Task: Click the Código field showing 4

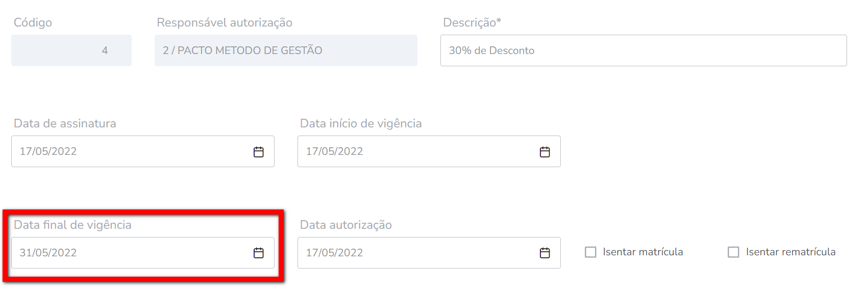Action: (71, 50)
